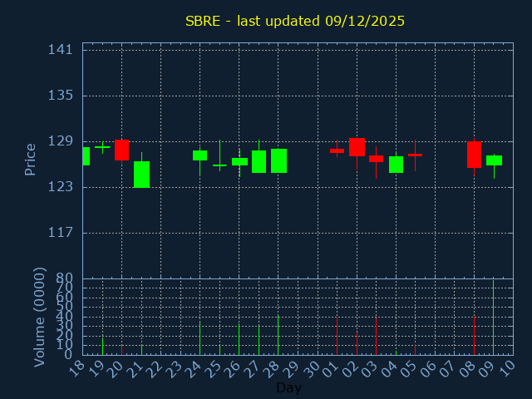Select the green candlestick for day 27
This screenshot has height=399, width=532.
tap(259, 161)
